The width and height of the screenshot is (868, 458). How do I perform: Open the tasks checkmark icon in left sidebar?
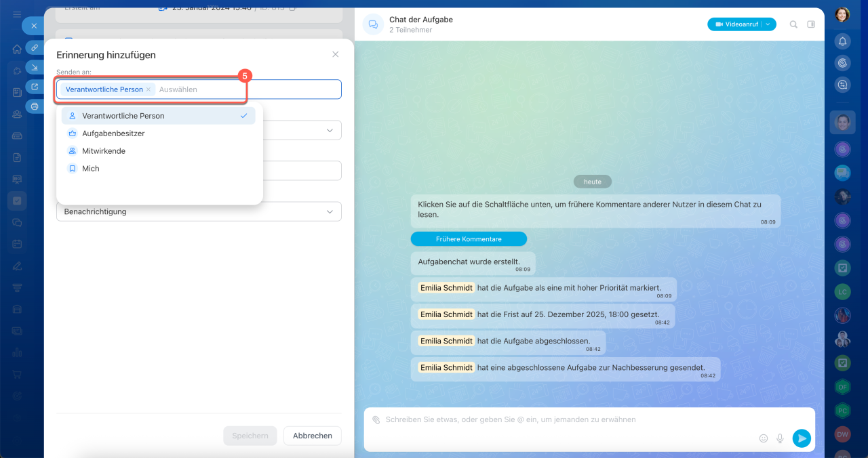tap(17, 201)
